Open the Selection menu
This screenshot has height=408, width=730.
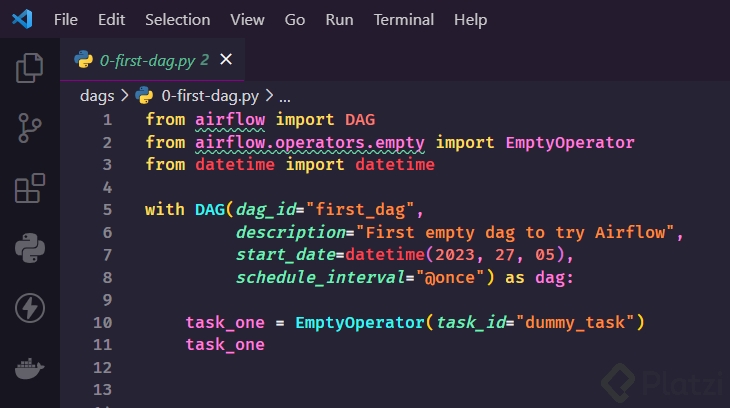tap(177, 20)
